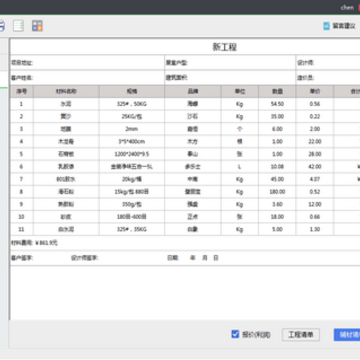Open the 留言建议 feedback link
The image size is (360, 360).
pyautogui.click(x=344, y=26)
